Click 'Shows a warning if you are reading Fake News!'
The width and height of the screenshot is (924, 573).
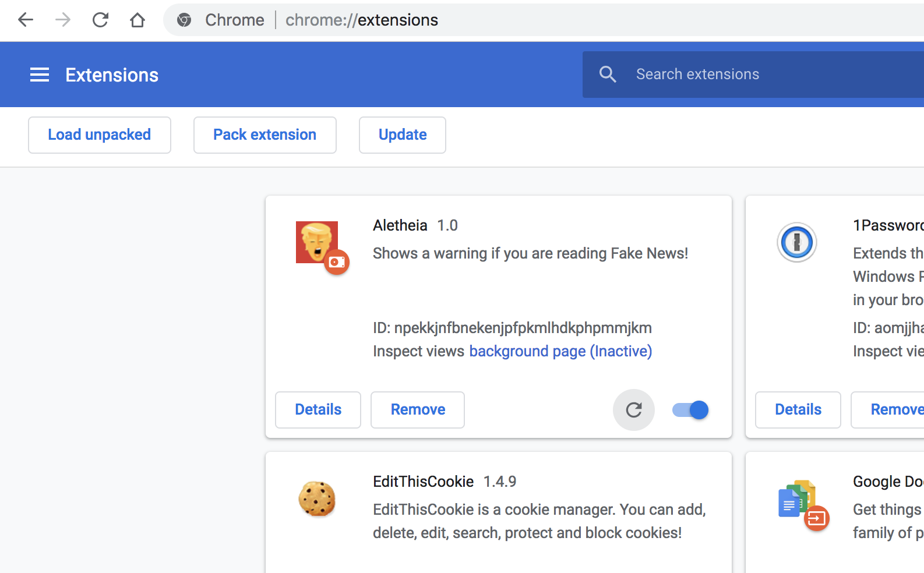530,253
